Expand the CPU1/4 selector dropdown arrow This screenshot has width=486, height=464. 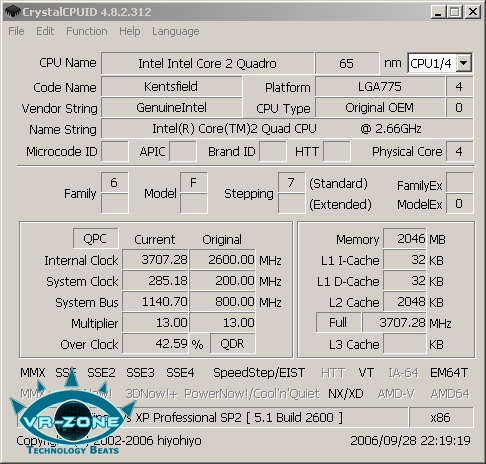464,63
